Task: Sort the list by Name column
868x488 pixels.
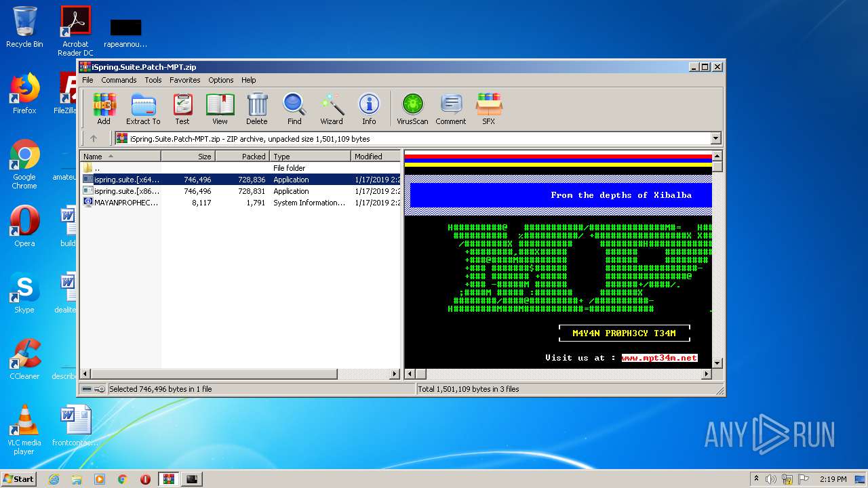Action: pyautogui.click(x=121, y=156)
